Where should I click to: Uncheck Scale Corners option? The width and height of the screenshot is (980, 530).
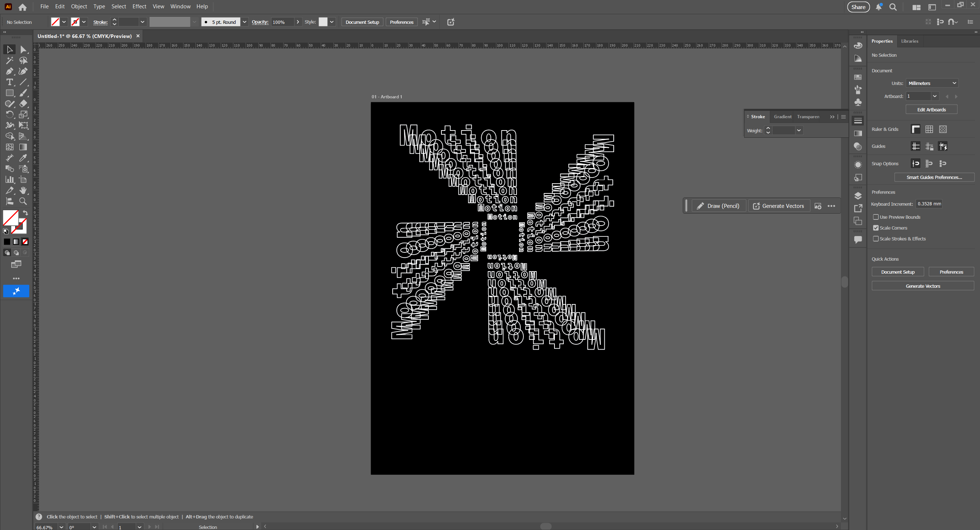coord(876,228)
